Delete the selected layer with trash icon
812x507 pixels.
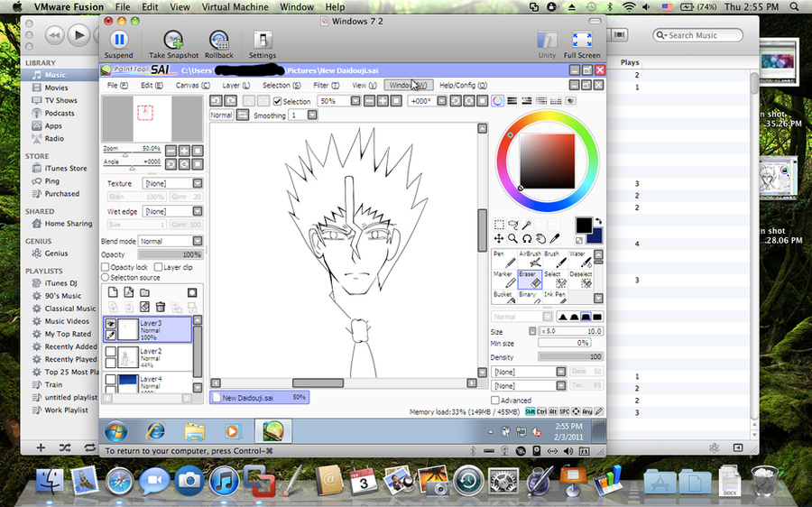(161, 307)
